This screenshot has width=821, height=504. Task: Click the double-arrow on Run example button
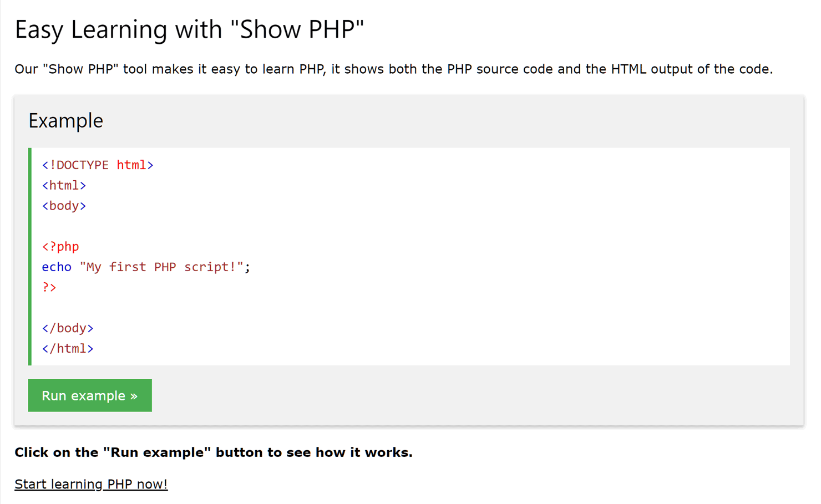(x=134, y=396)
